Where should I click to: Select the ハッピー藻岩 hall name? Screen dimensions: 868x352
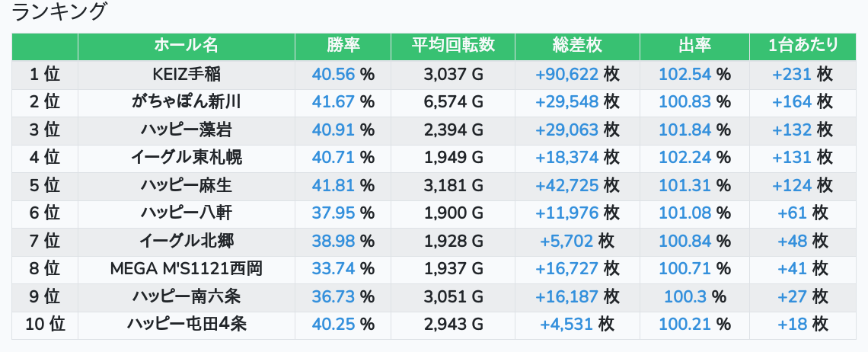pyautogui.click(x=187, y=130)
